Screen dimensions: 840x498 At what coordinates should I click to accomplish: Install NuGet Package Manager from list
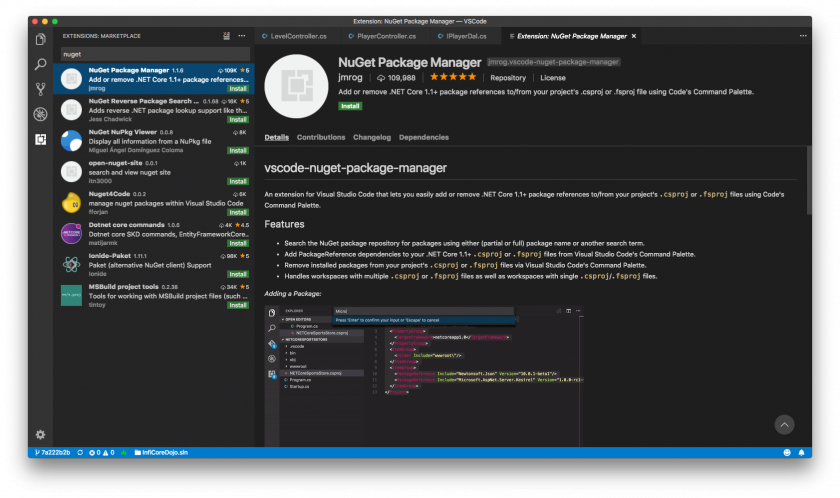[238, 88]
